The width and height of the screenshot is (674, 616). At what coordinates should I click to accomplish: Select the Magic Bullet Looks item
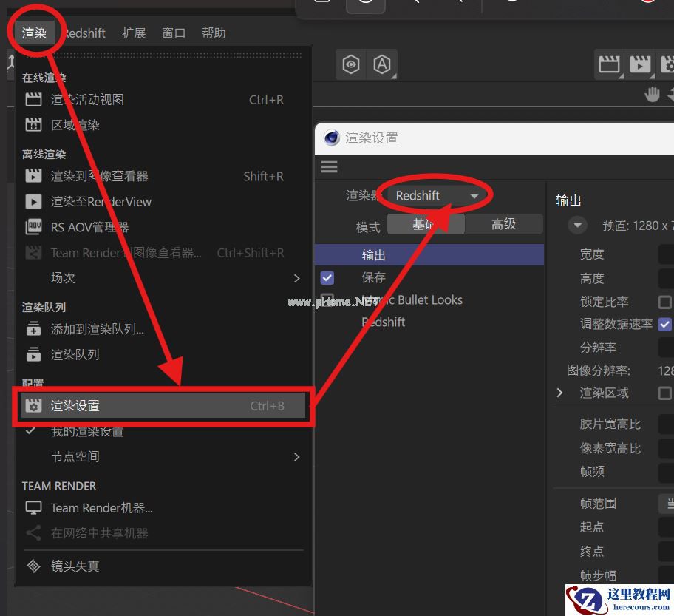coord(412,300)
